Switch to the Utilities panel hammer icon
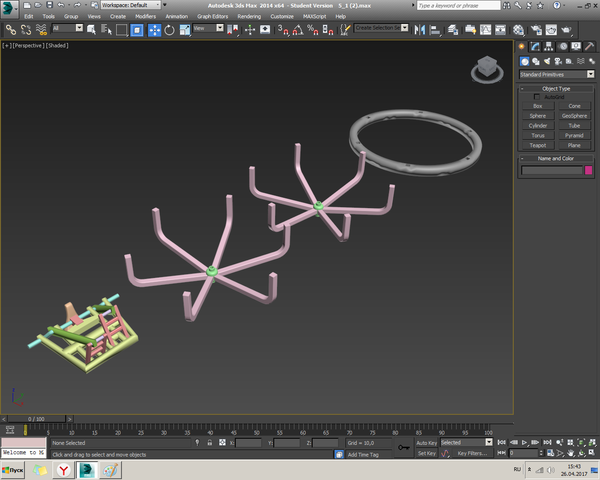Screen dimensions: 600x480 pos(588,46)
